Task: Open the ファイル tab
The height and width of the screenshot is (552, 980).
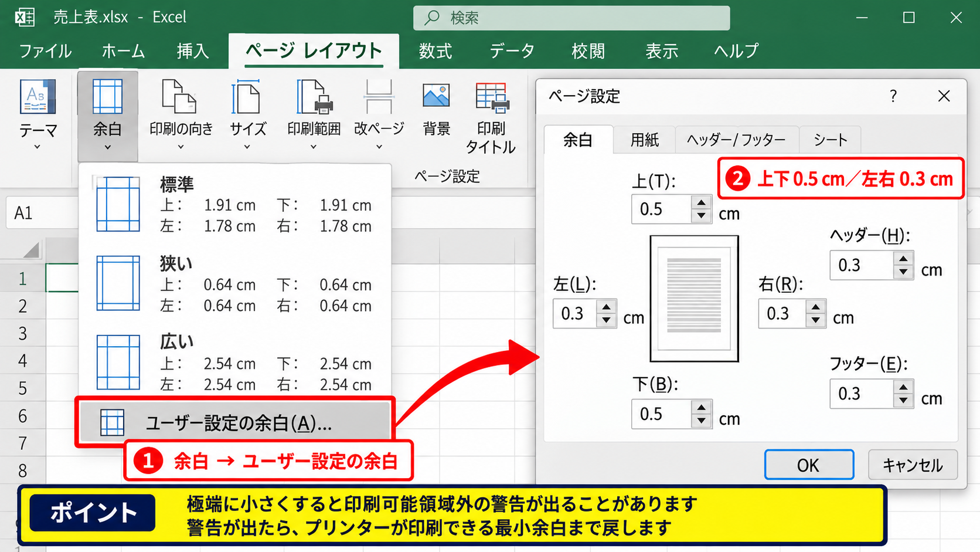Action: tap(46, 51)
